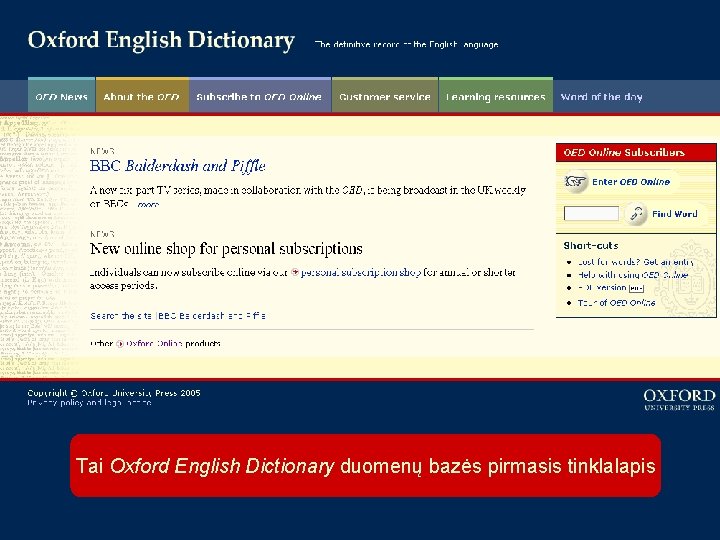Click the red Lithuanian caption banner
720x540 pixels.
pyautogui.click(x=366, y=466)
